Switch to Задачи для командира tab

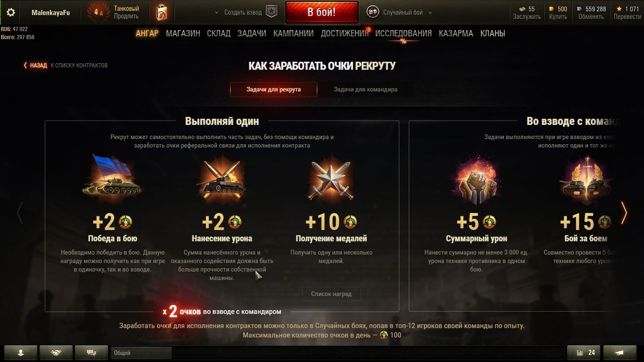(365, 90)
